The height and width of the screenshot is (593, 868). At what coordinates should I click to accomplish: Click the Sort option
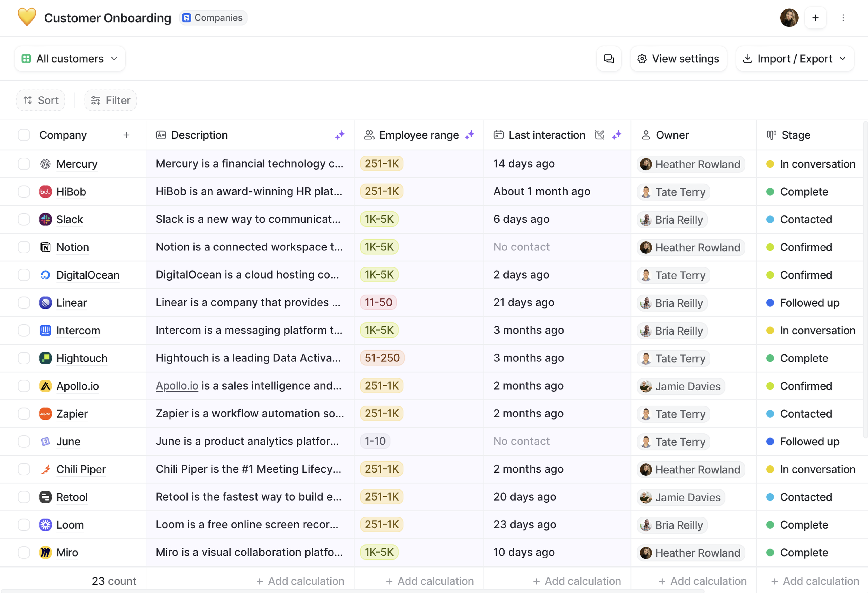[x=41, y=100]
